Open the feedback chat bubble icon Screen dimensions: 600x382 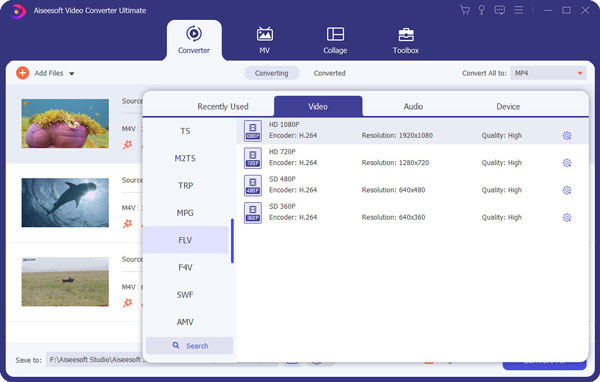[499, 10]
